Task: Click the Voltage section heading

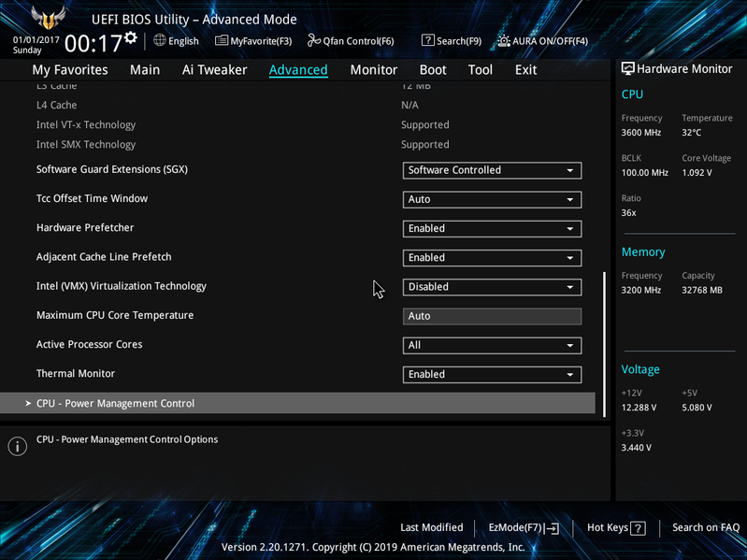Action: [x=640, y=369]
